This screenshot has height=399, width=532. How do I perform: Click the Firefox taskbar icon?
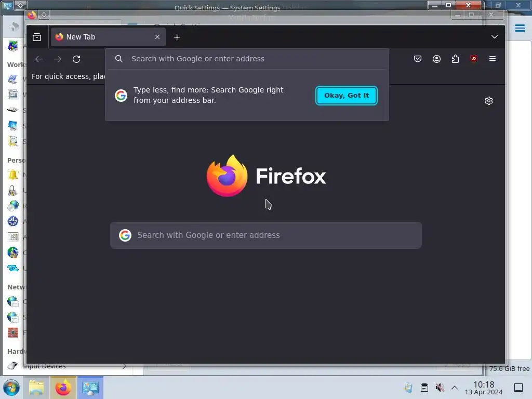click(63, 388)
